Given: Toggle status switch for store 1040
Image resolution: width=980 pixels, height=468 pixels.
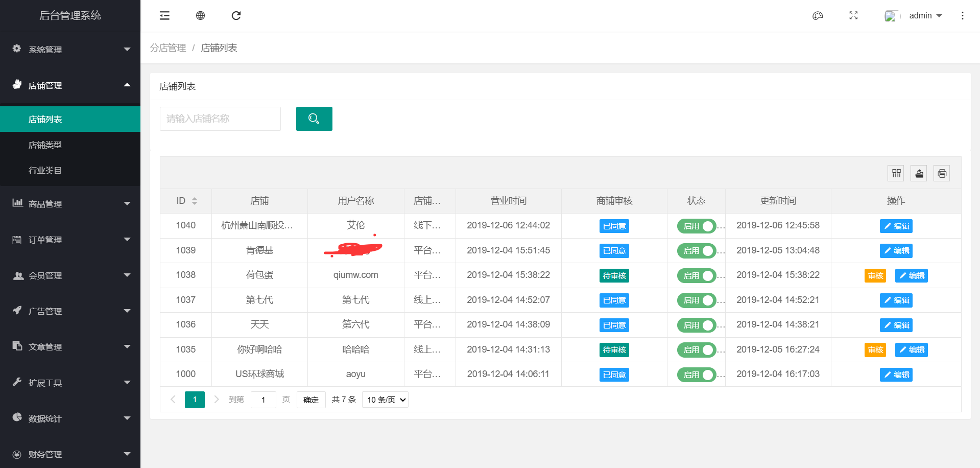Looking at the screenshot, I should [697, 226].
